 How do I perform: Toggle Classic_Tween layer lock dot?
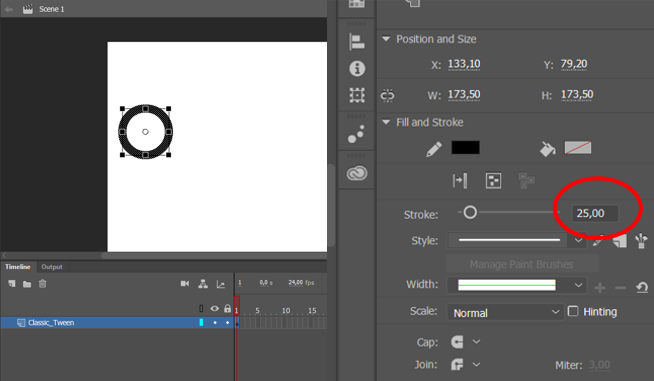pyautogui.click(x=227, y=323)
